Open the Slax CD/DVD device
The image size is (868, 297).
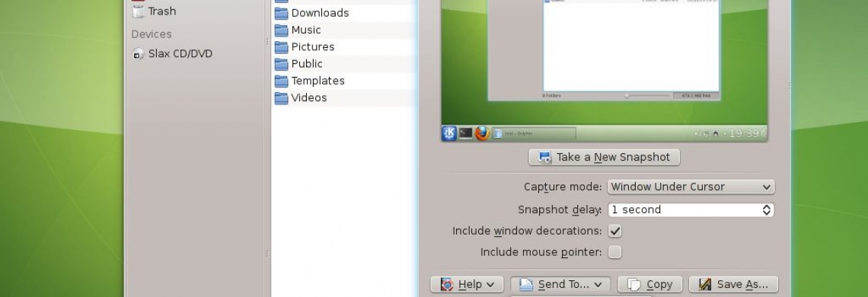click(x=172, y=54)
